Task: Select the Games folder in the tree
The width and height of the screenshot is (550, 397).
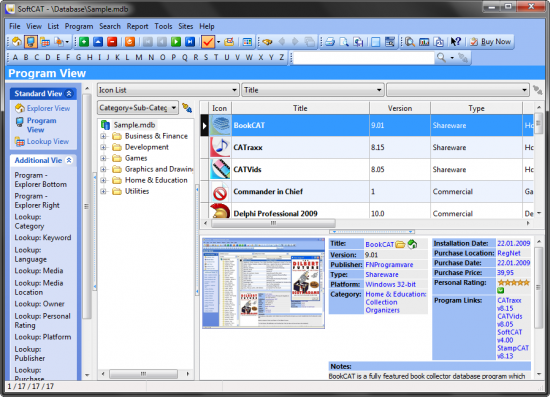Action: (136, 158)
